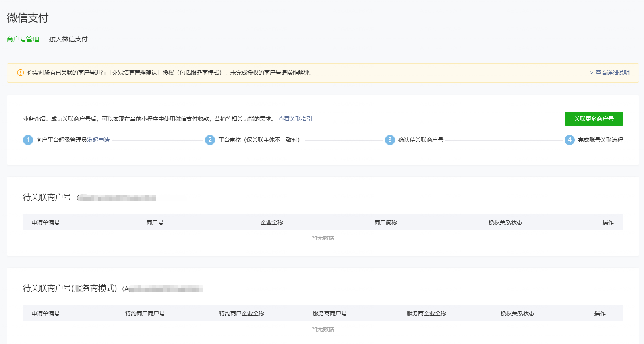Click the green 关联更多商户号 button
The height and width of the screenshot is (344, 644).
click(x=594, y=119)
